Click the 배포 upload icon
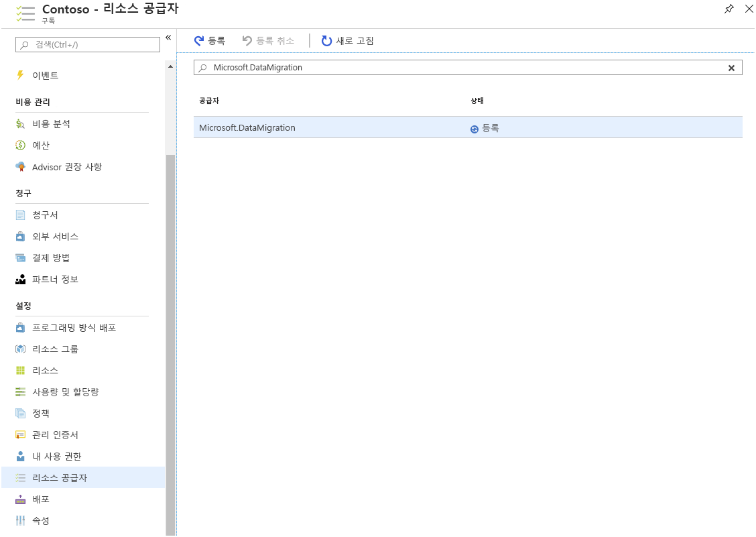This screenshot has height=537, width=756. [x=20, y=499]
